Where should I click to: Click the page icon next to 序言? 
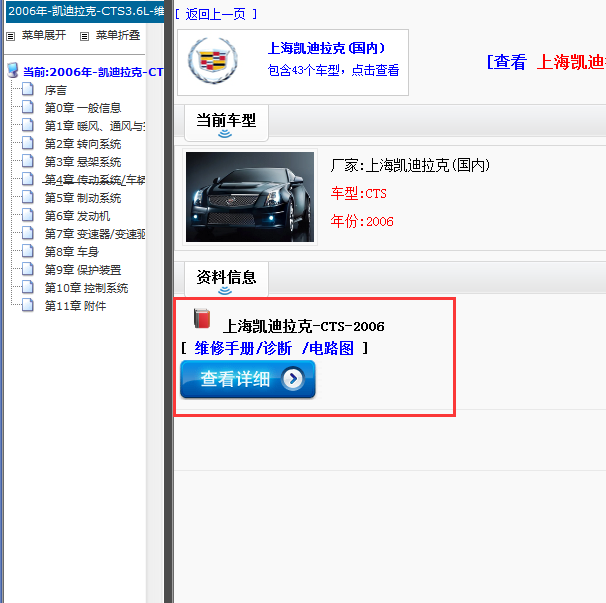coord(27,89)
